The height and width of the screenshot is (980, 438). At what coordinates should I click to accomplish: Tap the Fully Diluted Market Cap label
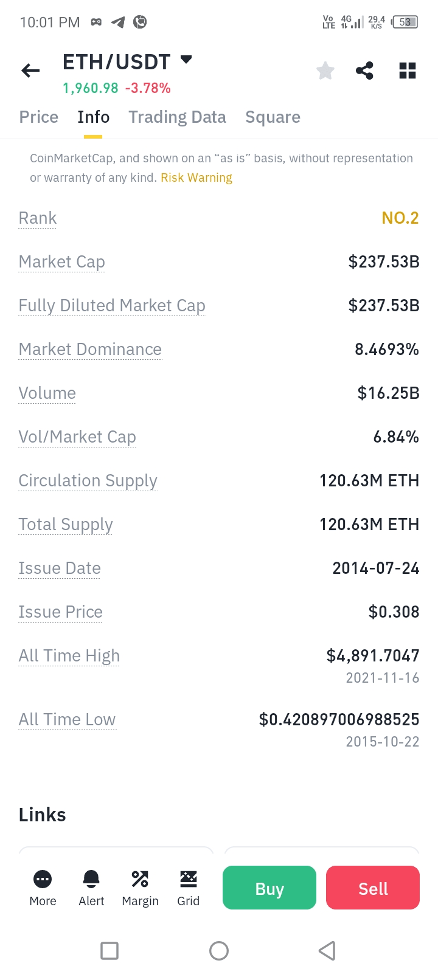click(112, 306)
